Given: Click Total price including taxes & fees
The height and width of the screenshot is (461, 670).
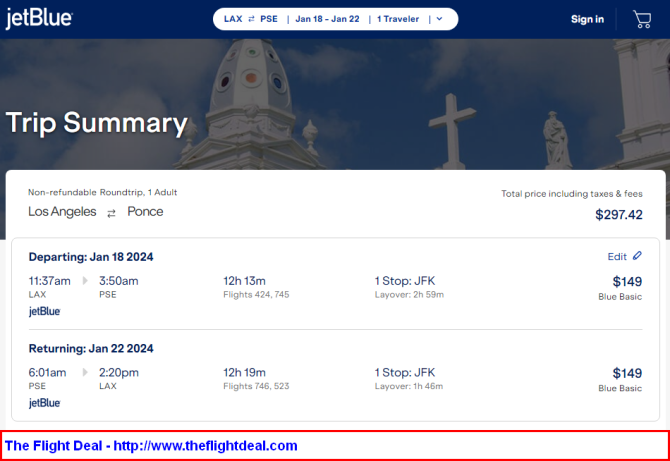Looking at the screenshot, I should [x=572, y=194].
